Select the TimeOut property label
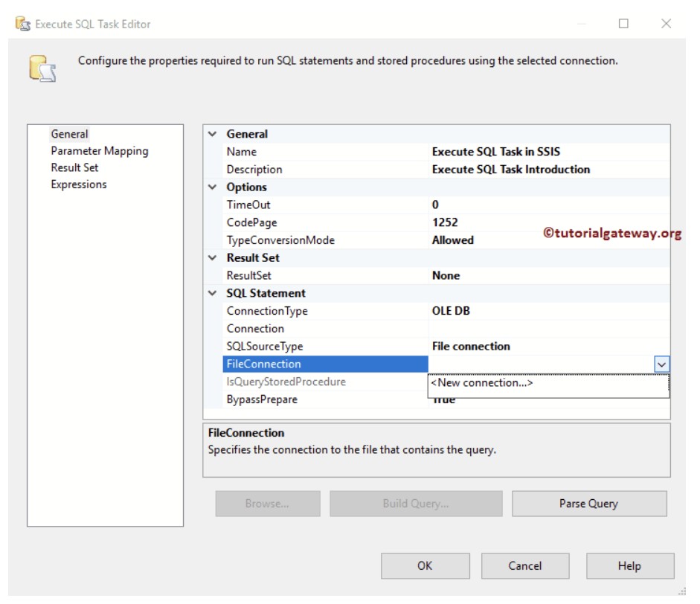 coord(248,205)
